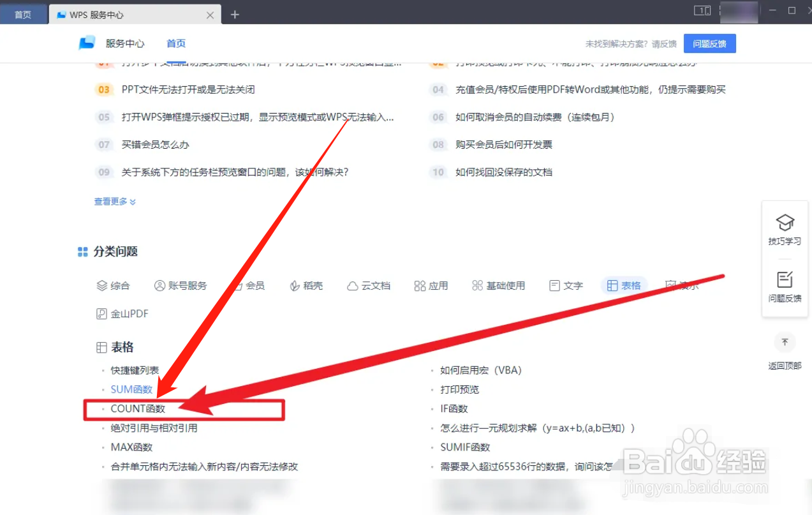
Task: Select the 云文档 category
Action: point(369,285)
